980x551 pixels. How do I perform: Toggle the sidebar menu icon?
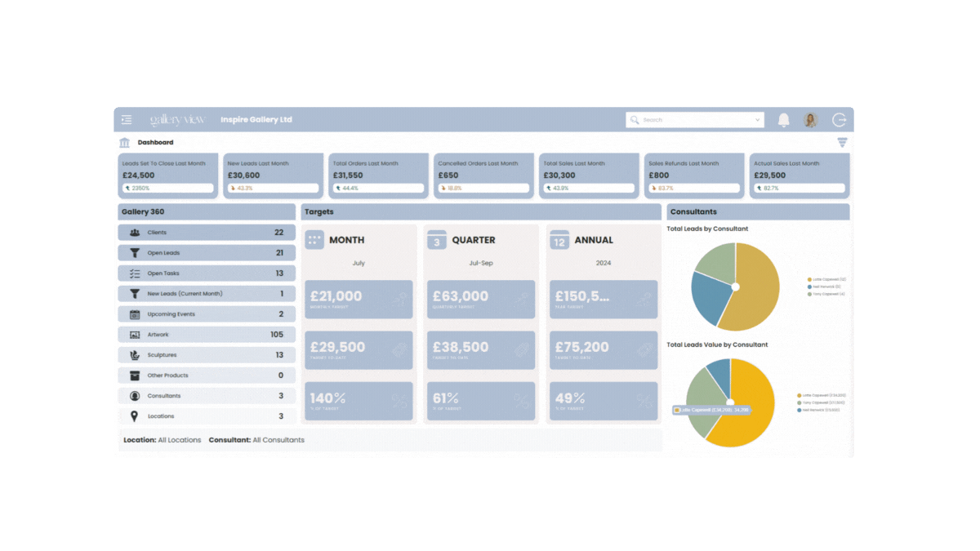(x=127, y=120)
